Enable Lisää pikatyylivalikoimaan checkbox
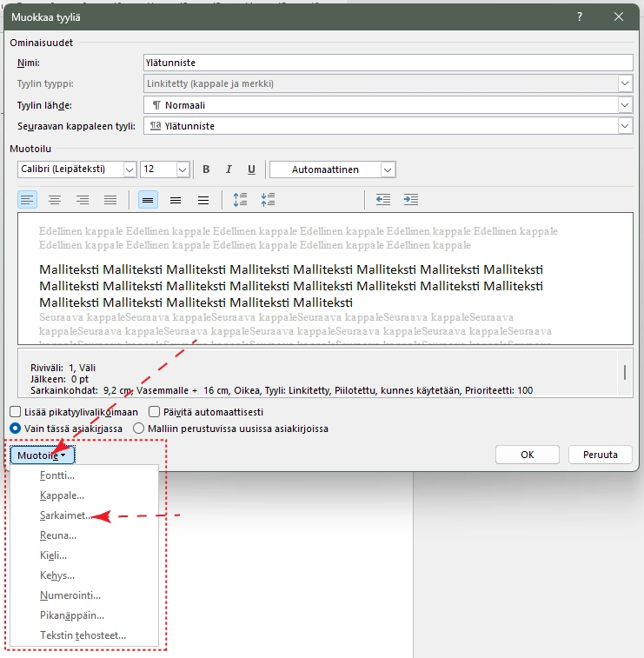Viewport: 644px width, 658px height. [15, 412]
